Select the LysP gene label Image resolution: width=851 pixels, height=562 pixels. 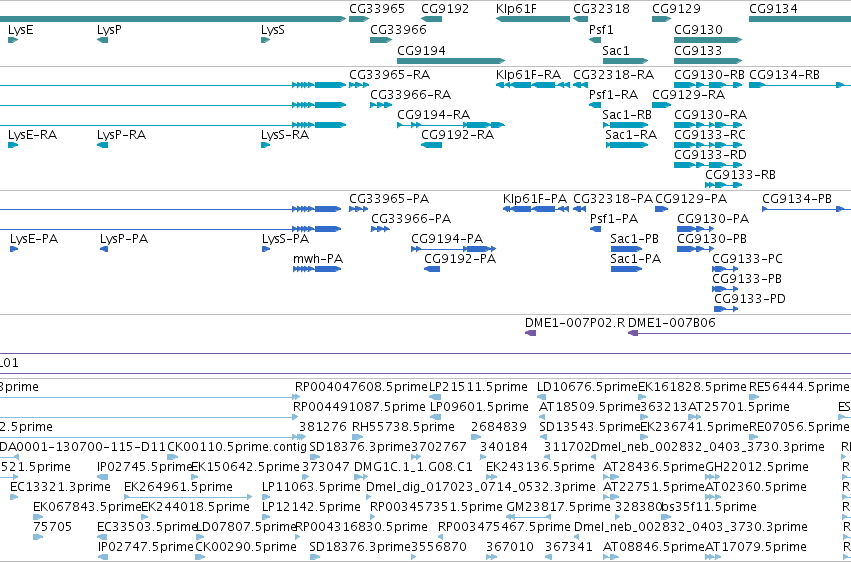tap(109, 29)
